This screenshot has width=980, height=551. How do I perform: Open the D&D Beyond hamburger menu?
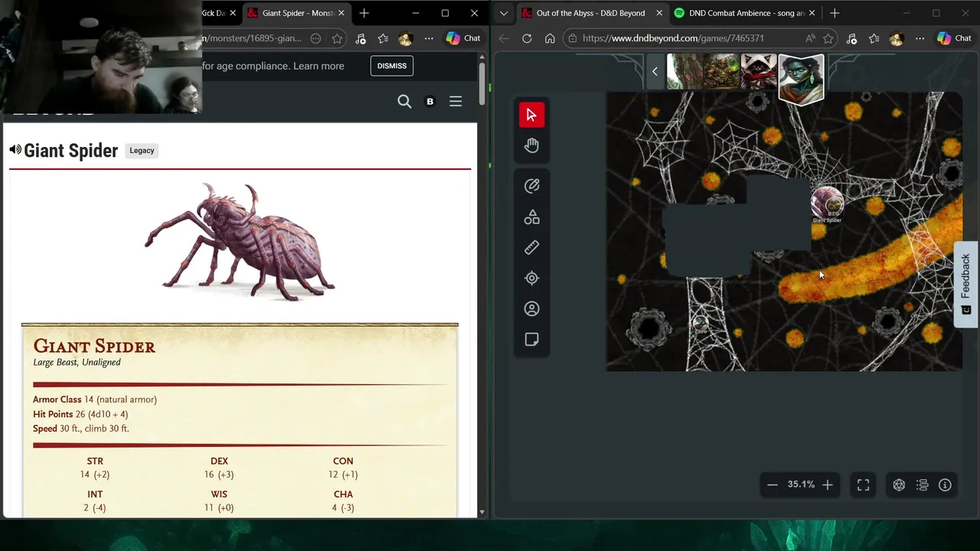456,101
